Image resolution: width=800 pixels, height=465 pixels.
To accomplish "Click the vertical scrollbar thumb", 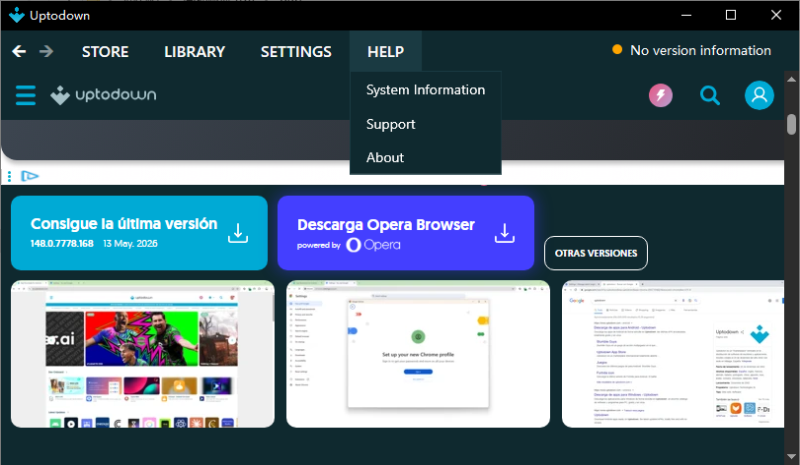I will [791, 124].
